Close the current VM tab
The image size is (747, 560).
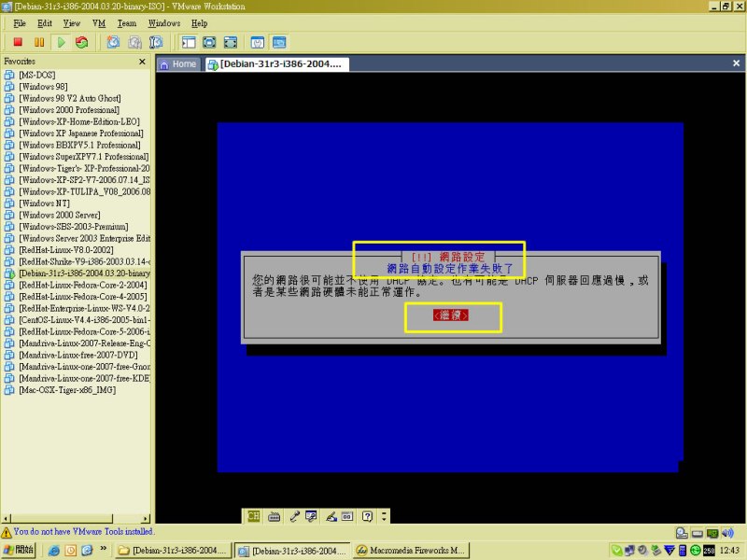736,63
